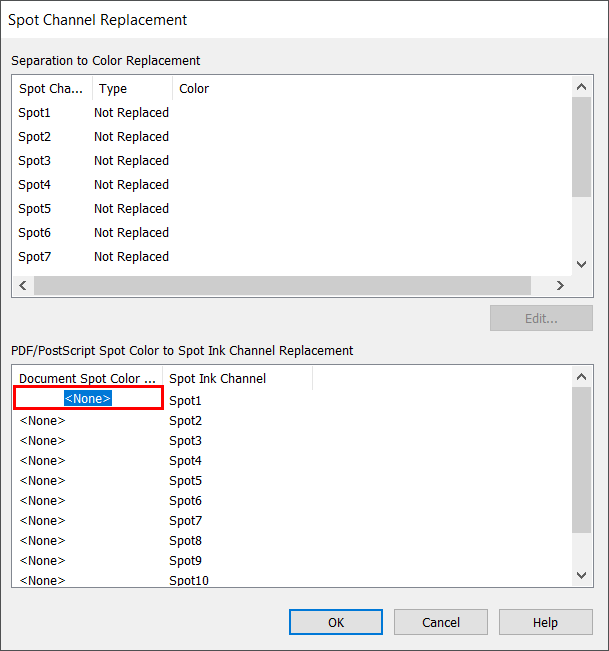609x651 pixels.
Task: Open Help for this dialog
Action: point(545,622)
